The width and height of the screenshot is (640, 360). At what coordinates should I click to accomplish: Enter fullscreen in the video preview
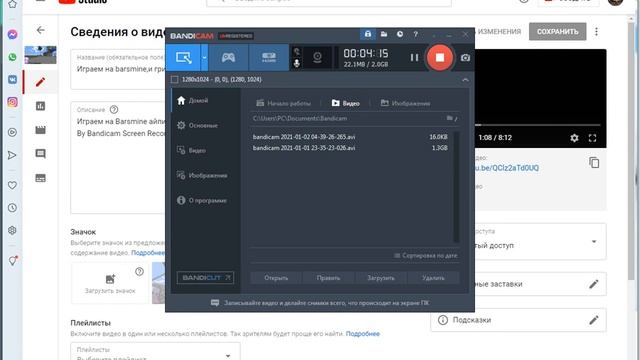coord(592,138)
